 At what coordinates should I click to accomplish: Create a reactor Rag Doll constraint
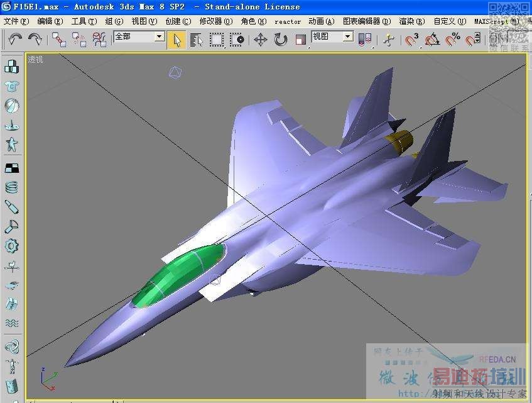pyautogui.click(x=11, y=367)
